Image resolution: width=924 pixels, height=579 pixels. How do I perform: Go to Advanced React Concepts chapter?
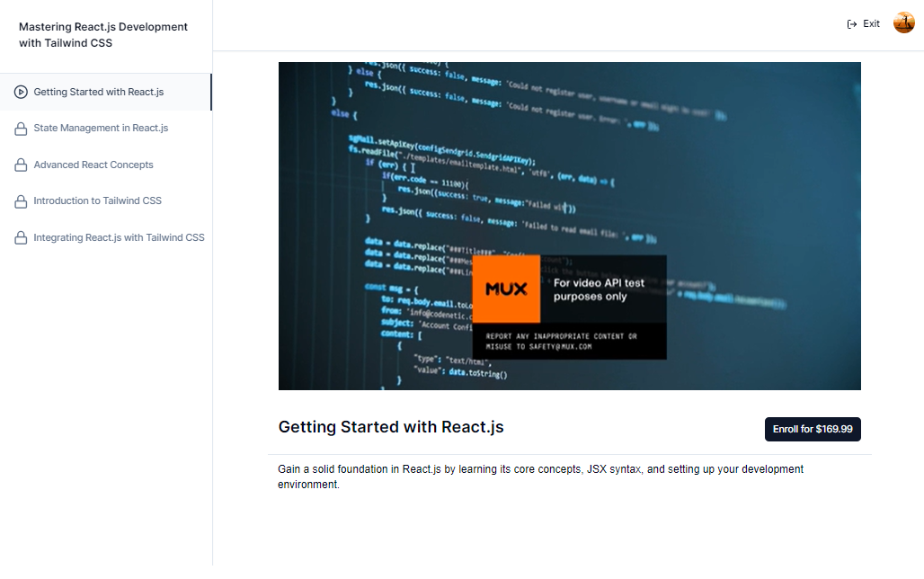click(106, 165)
